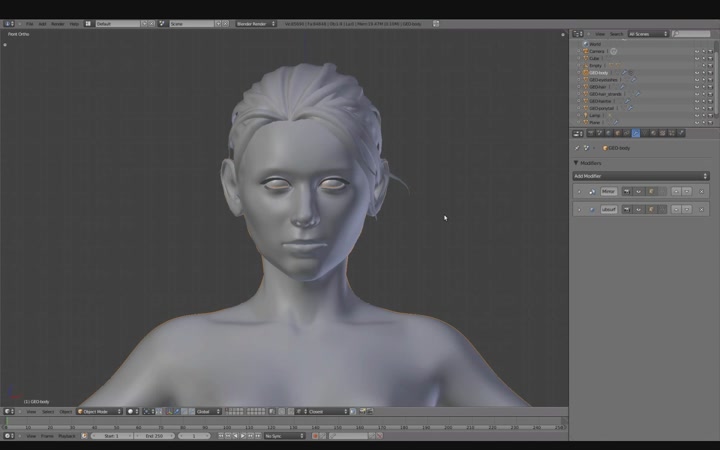Open the Global orientation dropdown
This screenshot has height=450, width=720.
[208, 411]
